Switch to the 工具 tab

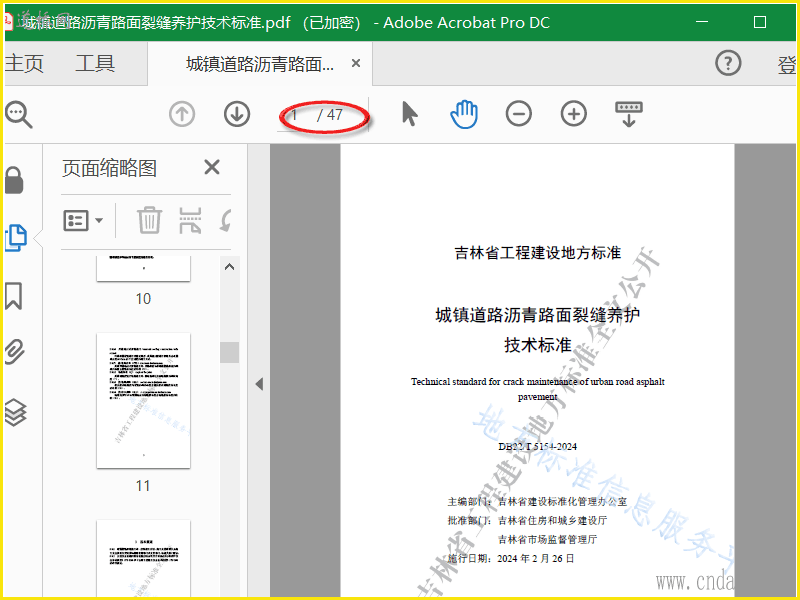click(x=95, y=63)
